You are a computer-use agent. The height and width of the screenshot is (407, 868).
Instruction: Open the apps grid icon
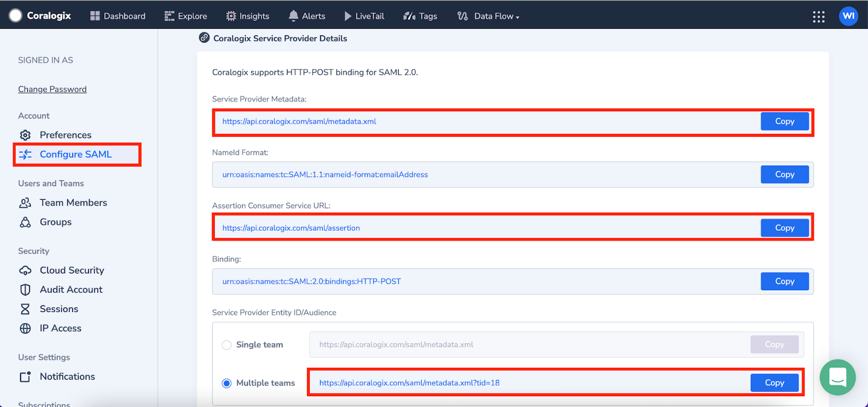point(819,17)
